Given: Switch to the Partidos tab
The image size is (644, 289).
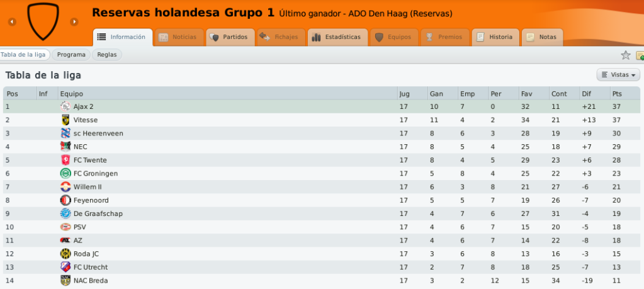Looking at the screenshot, I should coord(230,37).
